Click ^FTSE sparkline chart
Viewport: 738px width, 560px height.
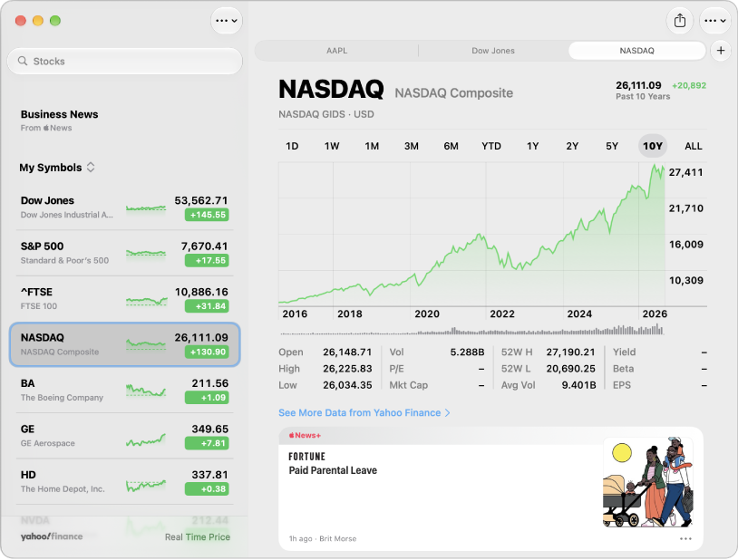pos(146,300)
